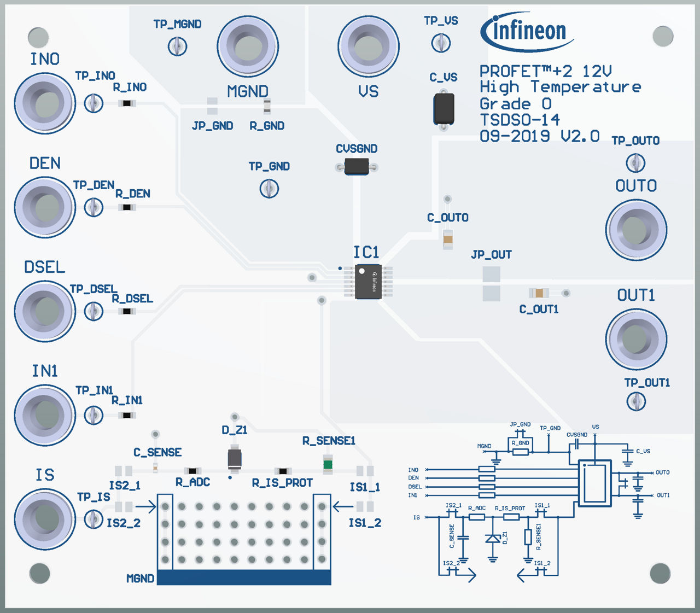Screen dimensions: 700x613
Task: Select the TP_DSEL test point pad
Action: click(94, 311)
